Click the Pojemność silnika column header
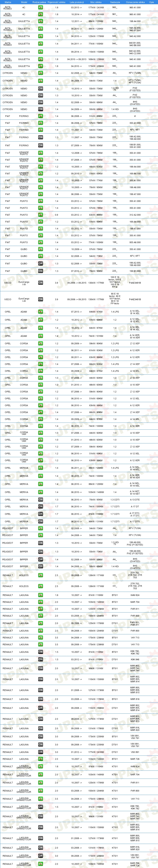Image resolution: width=158 pixels, height=868 pixels. pyautogui.click(x=57, y=2)
